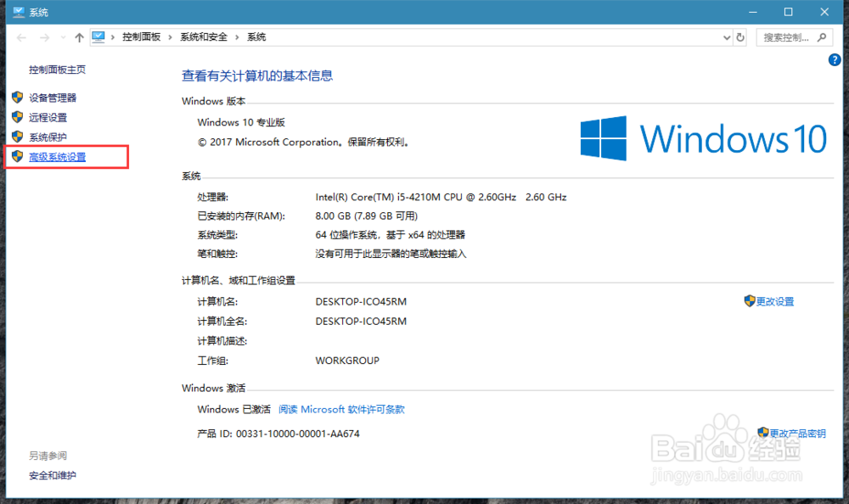Open Remote settings (远程设置) link
Viewport: 849px width, 504px height.
48,117
